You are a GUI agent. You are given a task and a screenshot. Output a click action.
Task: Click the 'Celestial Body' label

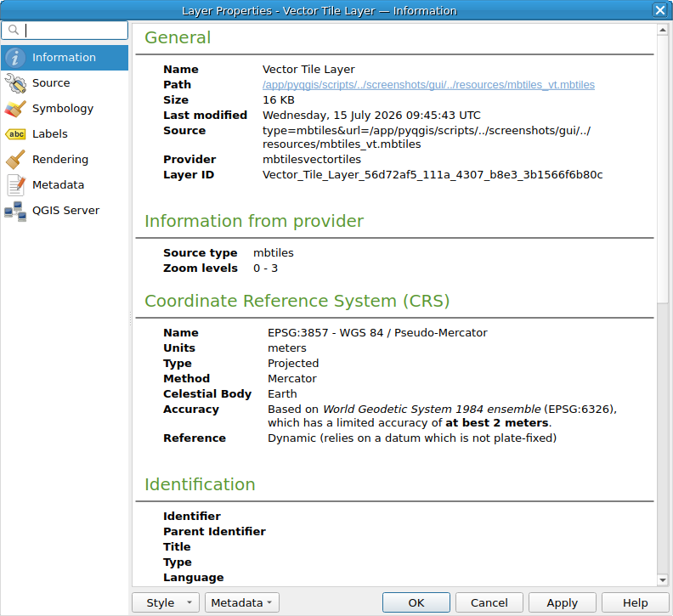(x=207, y=394)
